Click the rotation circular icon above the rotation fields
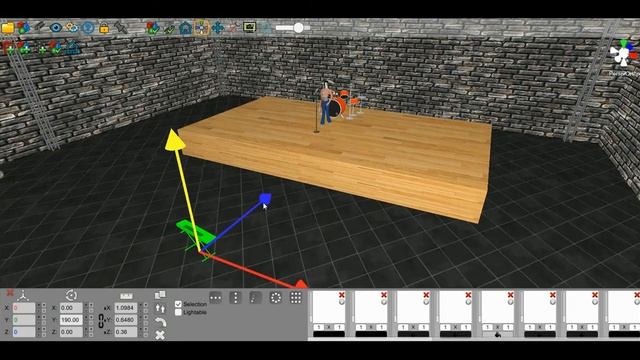 [x=71, y=295]
